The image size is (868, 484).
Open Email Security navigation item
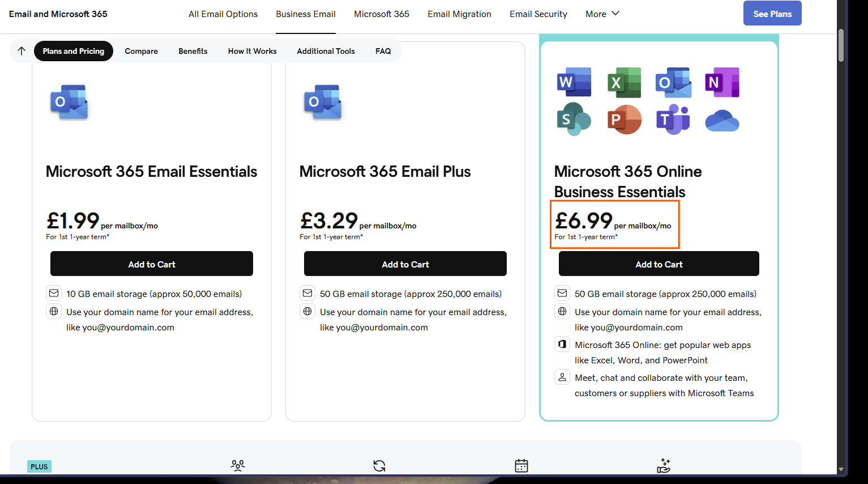coord(538,14)
